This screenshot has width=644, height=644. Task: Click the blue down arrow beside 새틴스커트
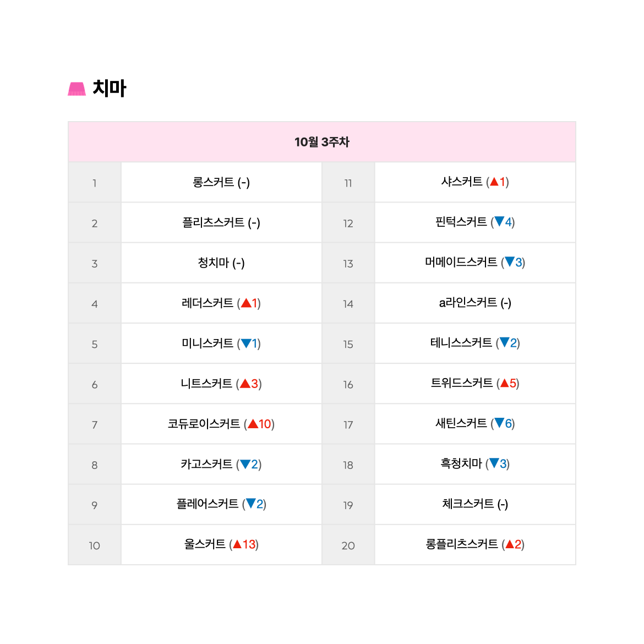(499, 423)
